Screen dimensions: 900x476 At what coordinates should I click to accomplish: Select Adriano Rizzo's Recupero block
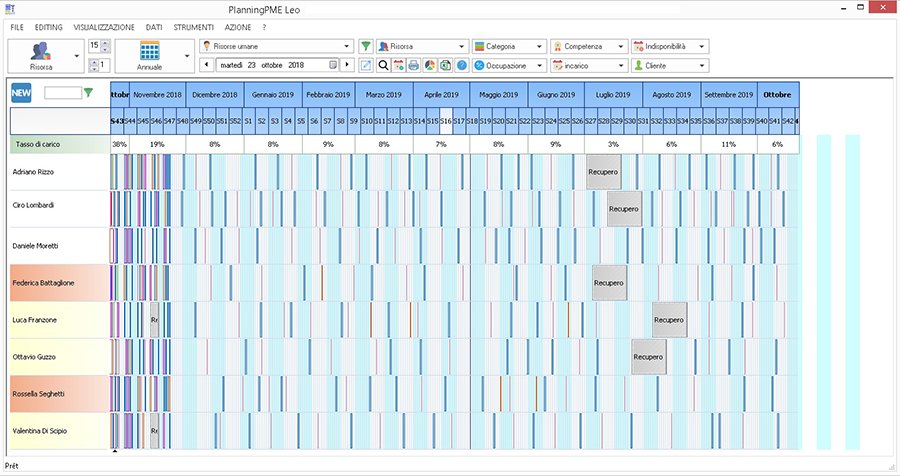(x=603, y=171)
